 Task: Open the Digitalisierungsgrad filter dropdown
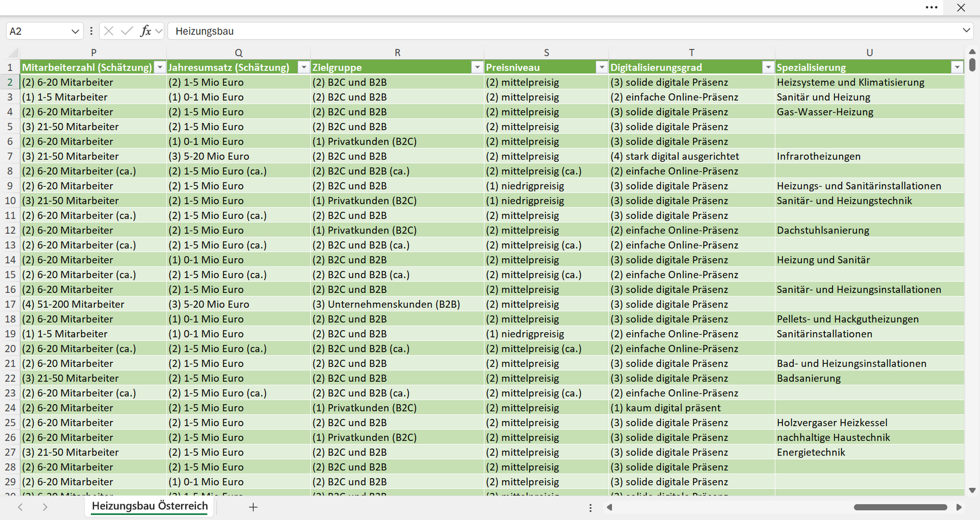[768, 68]
